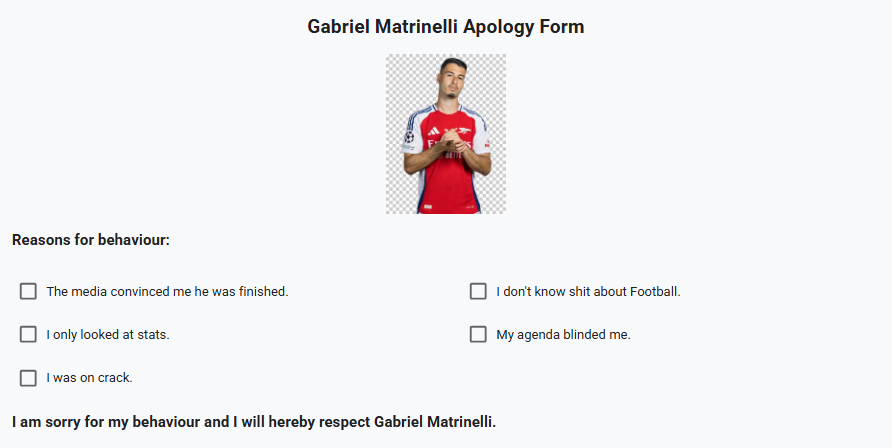The height and width of the screenshot is (448, 892).
Task: Click the 'Reasons for behaviour:' heading
Action: pyautogui.click(x=91, y=240)
